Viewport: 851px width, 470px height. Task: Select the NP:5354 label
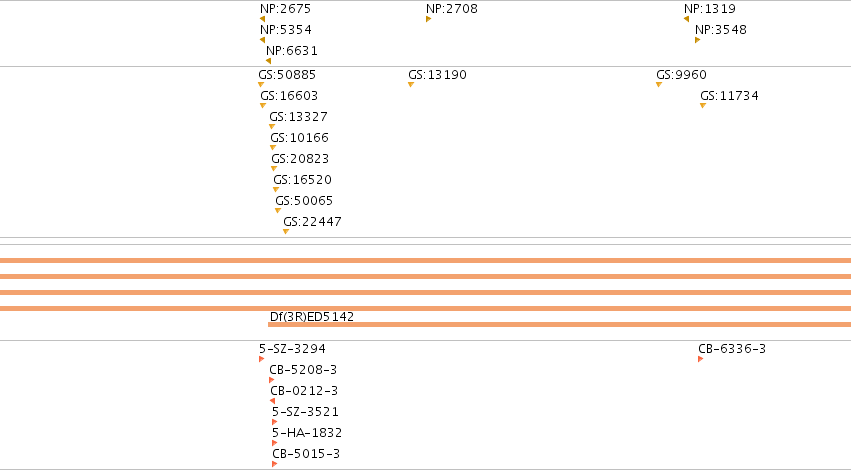coord(286,30)
